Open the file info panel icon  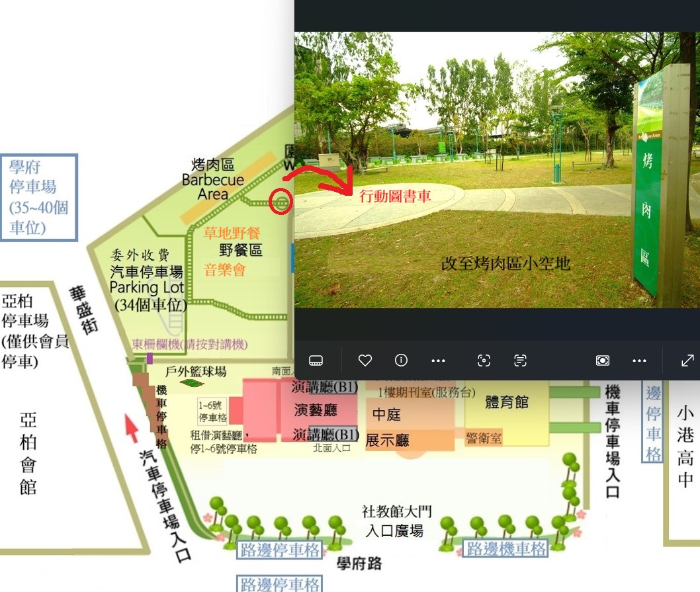click(x=401, y=360)
